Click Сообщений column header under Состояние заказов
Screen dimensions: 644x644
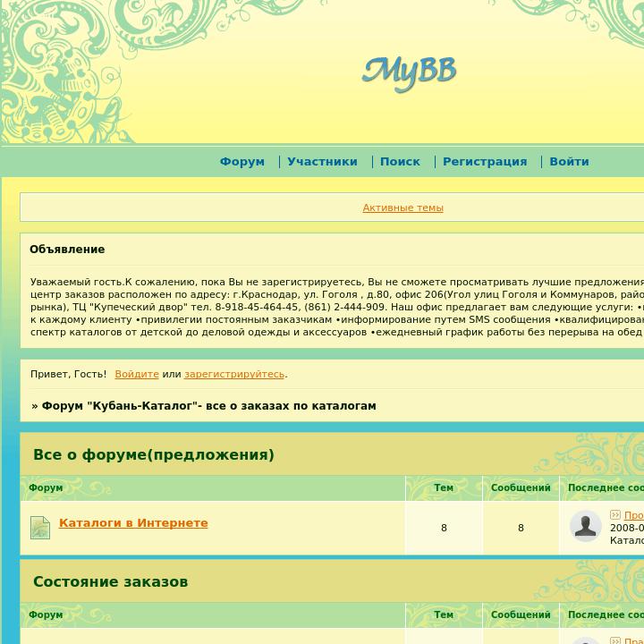(x=521, y=614)
